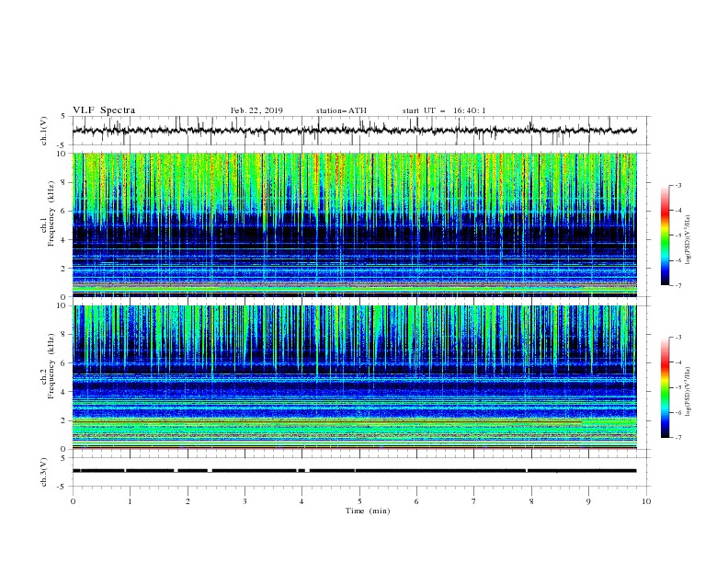Click inside the ch.1 spectrogram panel

click(354, 224)
